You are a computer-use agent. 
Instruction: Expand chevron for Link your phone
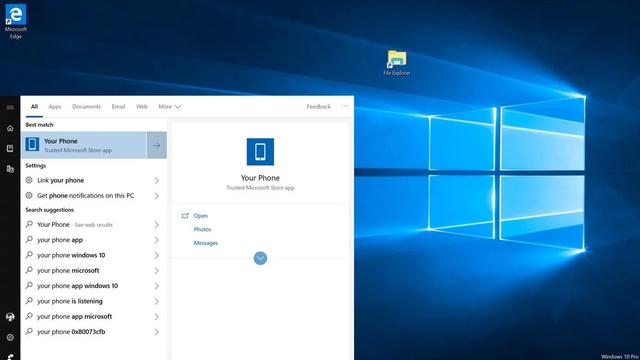tap(156, 180)
